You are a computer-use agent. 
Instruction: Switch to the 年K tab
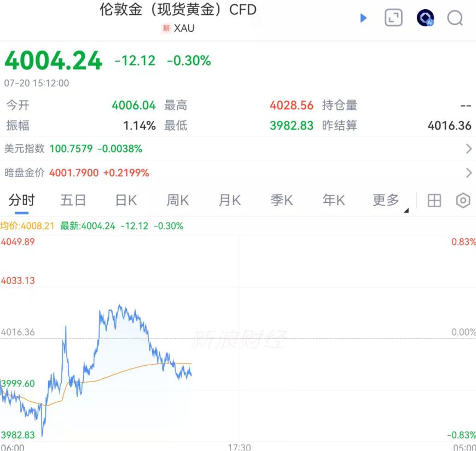click(x=334, y=200)
